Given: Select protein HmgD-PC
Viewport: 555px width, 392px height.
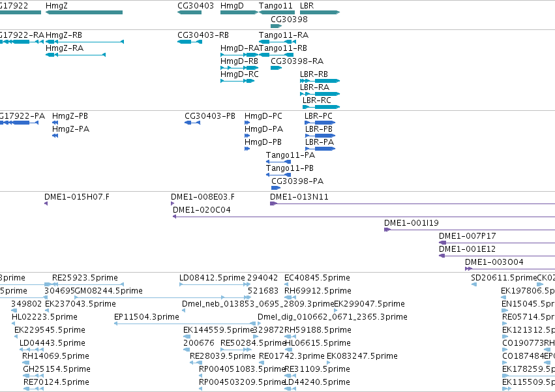Looking at the screenshot, I should (x=263, y=116).
